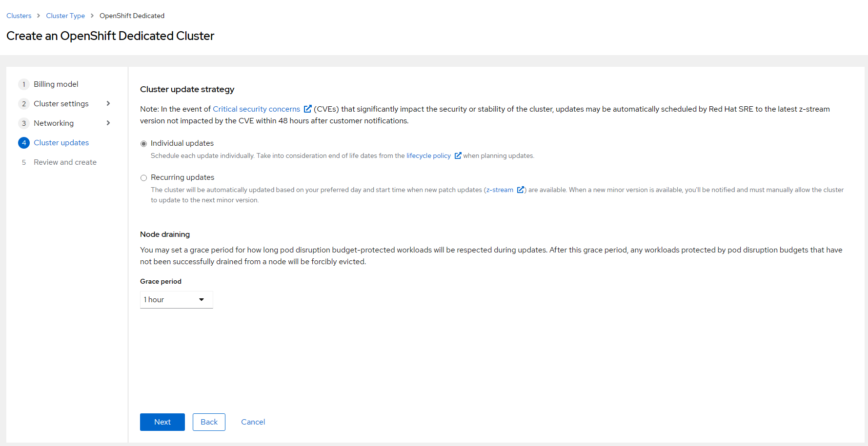Expand the Cluster settings step chevron
Image resolution: width=868 pixels, height=446 pixels.
[108, 103]
